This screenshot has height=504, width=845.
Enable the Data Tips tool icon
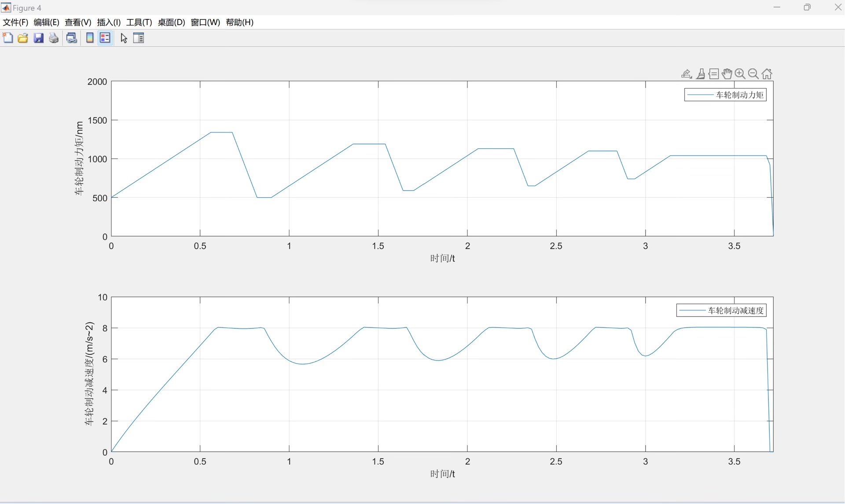point(714,74)
